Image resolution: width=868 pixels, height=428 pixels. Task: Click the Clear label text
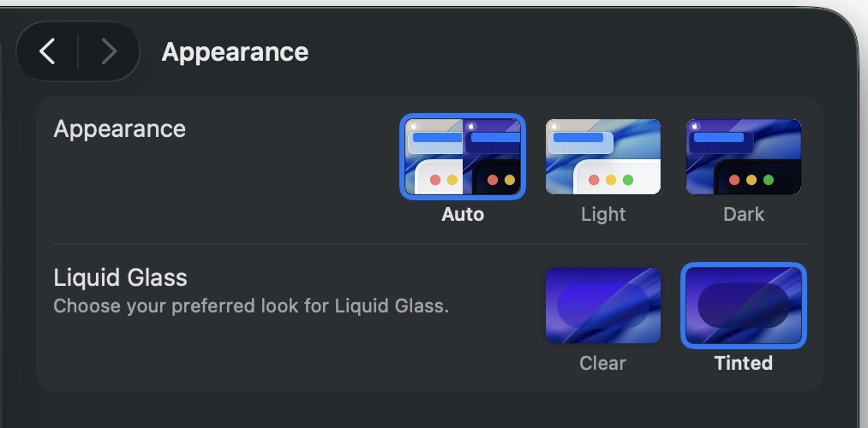pyautogui.click(x=603, y=363)
